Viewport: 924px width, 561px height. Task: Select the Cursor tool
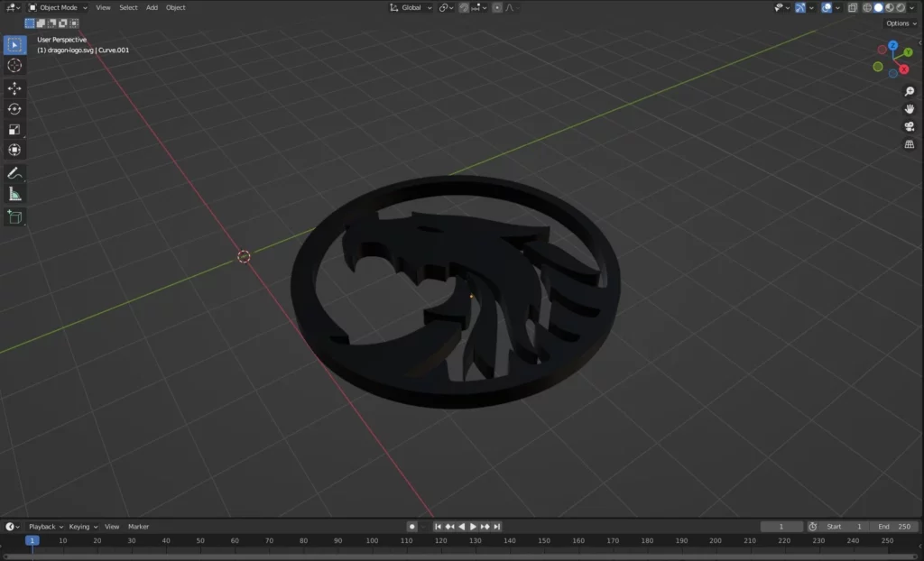[x=14, y=66]
